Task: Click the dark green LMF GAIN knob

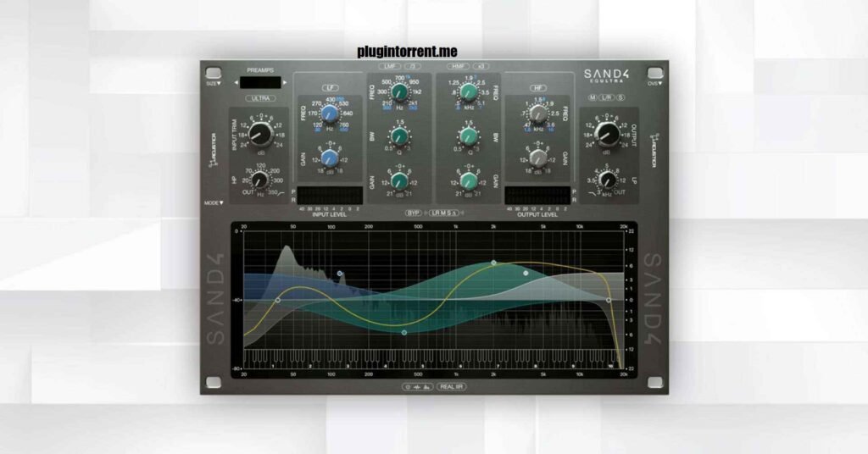Action: point(400,180)
